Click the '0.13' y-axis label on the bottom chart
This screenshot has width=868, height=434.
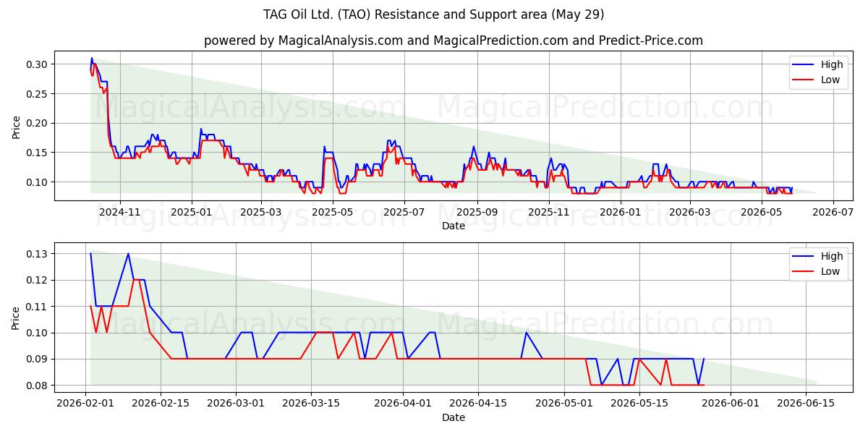pos(38,254)
